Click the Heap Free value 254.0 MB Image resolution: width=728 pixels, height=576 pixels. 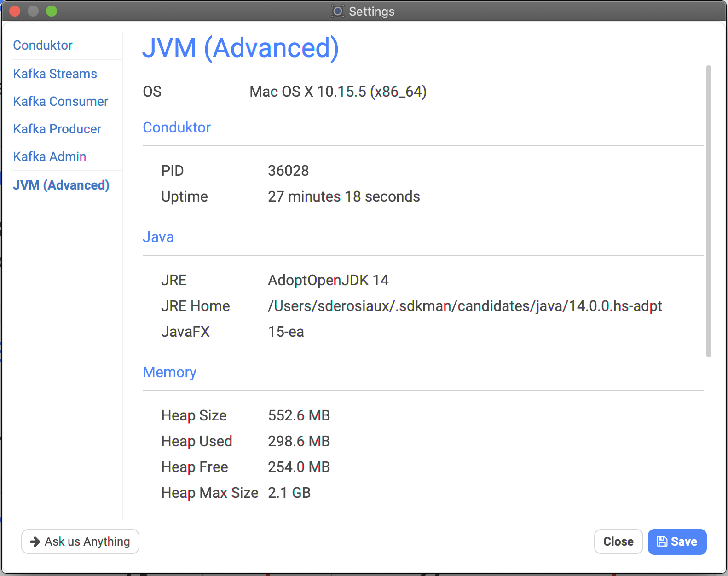pyautogui.click(x=299, y=467)
